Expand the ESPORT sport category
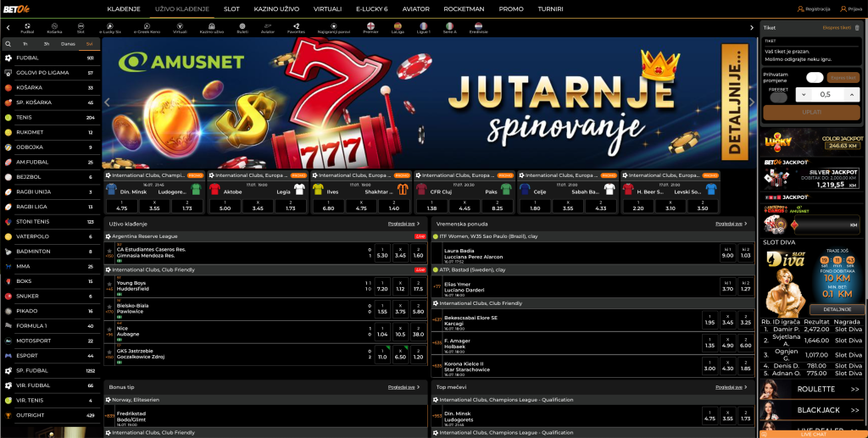 tap(51, 356)
